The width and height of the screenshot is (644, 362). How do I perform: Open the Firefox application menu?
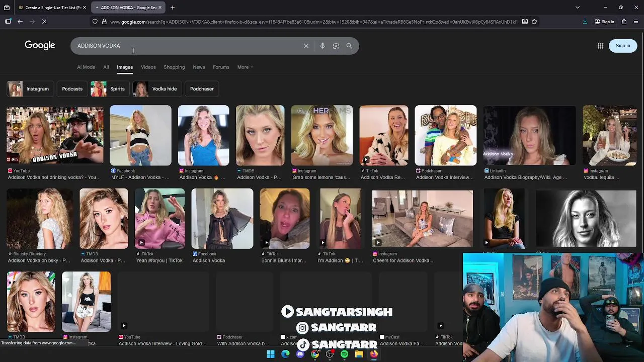(x=636, y=22)
